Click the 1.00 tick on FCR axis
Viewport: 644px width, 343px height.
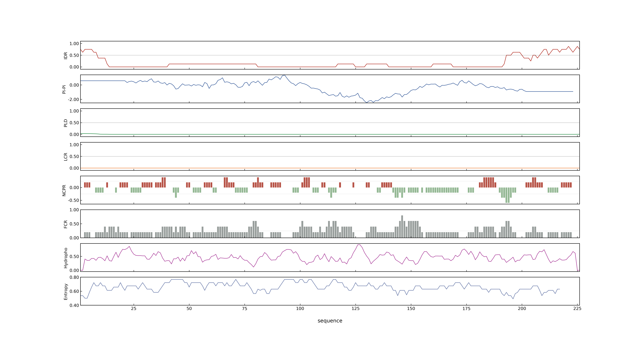(x=74, y=210)
